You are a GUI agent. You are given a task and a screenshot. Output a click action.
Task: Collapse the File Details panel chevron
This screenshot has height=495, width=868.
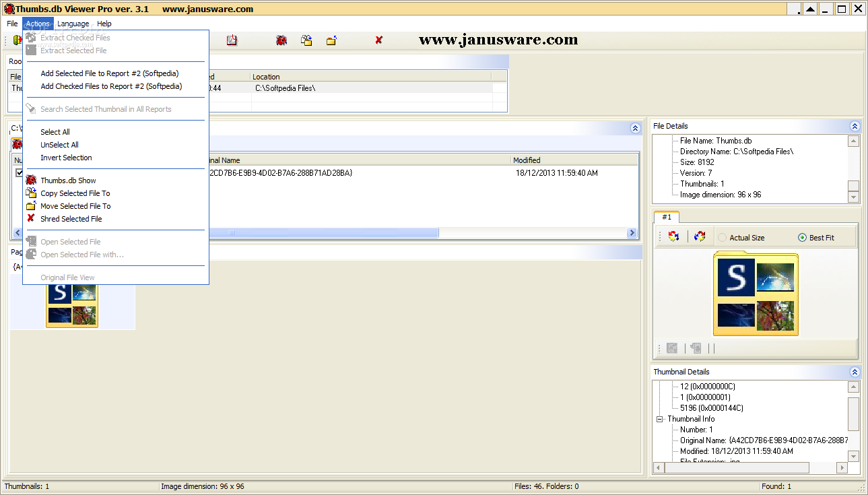tap(855, 126)
